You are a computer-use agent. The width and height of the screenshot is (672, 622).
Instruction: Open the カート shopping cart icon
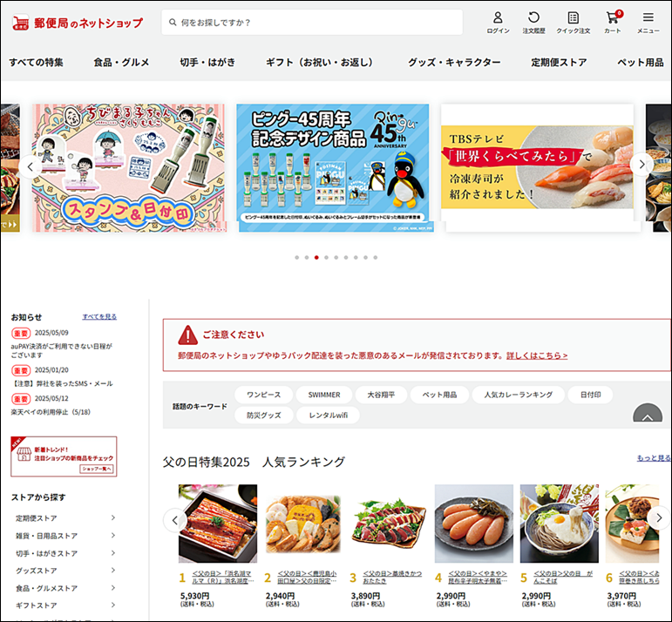(x=613, y=23)
